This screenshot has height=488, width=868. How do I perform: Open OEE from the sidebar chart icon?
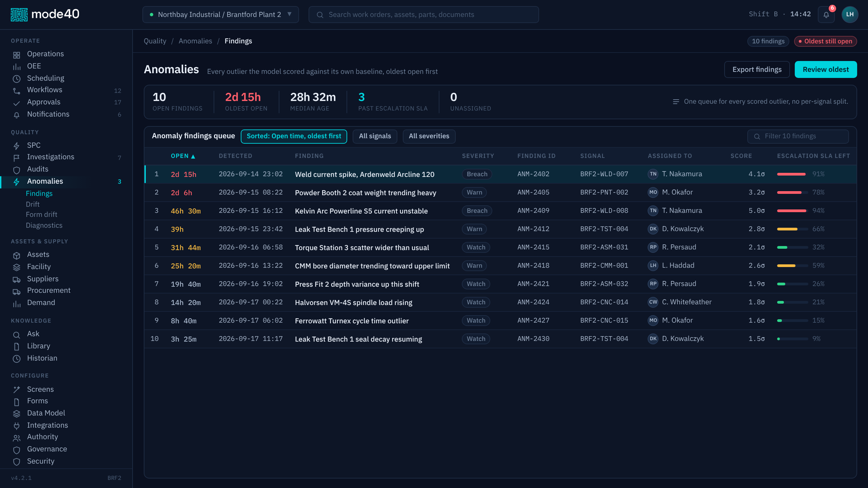point(17,66)
